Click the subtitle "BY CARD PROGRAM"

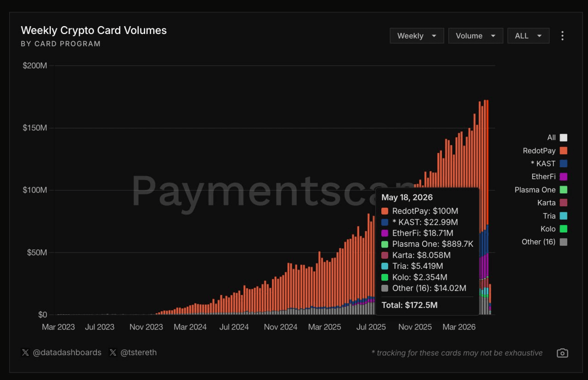coord(61,44)
